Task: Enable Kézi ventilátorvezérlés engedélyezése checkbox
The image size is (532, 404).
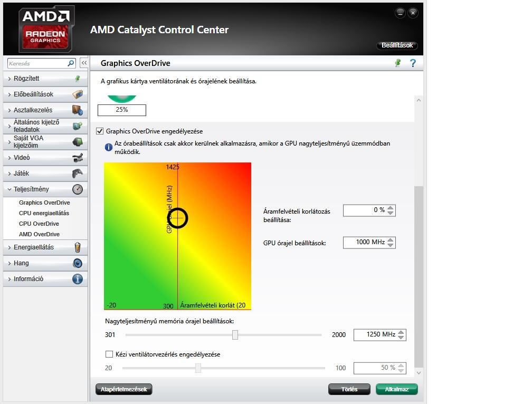Action: click(109, 354)
